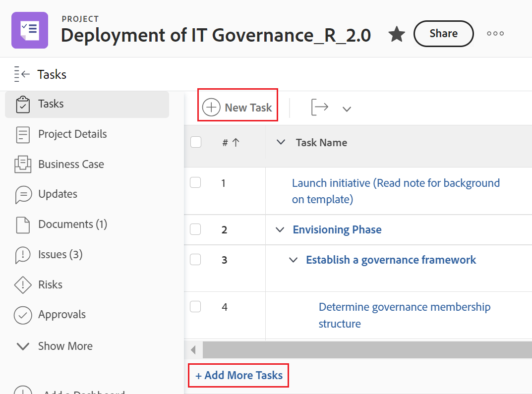Click the horizontal scrollbar left arrow
The image size is (532, 394).
pyautogui.click(x=193, y=350)
